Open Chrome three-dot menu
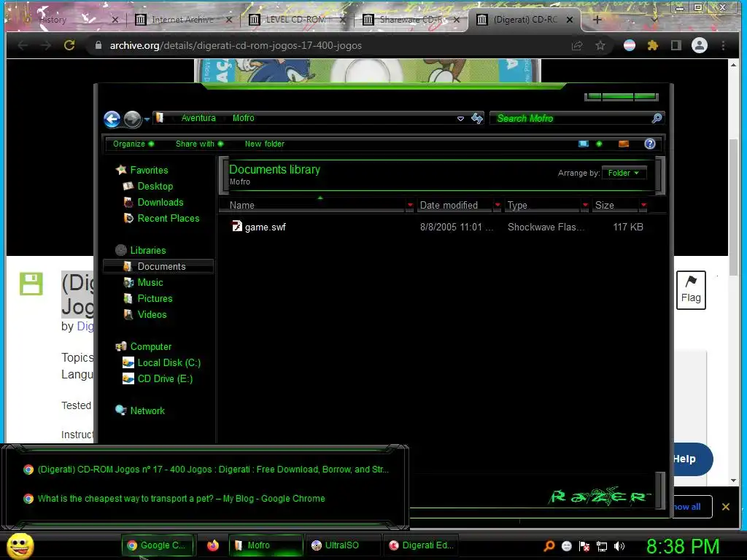 click(x=723, y=45)
